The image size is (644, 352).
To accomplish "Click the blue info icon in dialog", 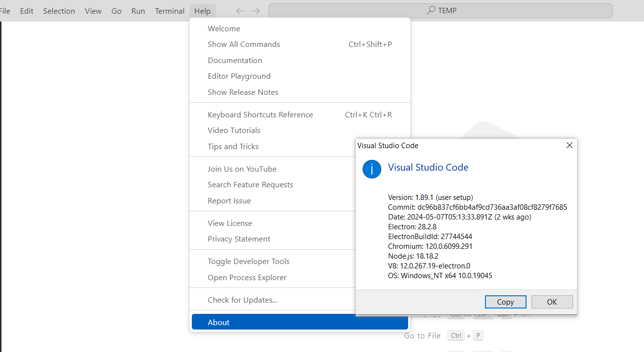I will coord(372,169).
